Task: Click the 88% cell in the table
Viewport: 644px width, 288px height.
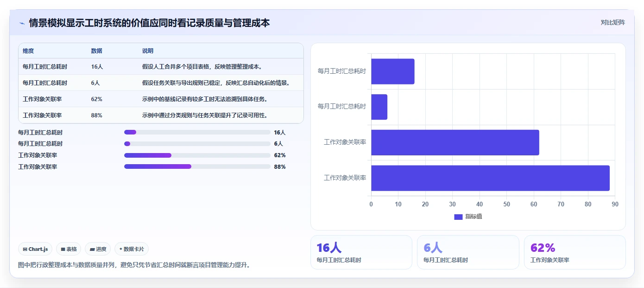Action: 97,115
